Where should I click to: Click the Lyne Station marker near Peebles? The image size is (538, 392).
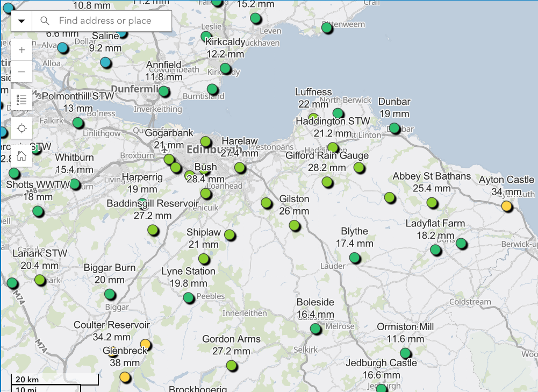point(189,297)
